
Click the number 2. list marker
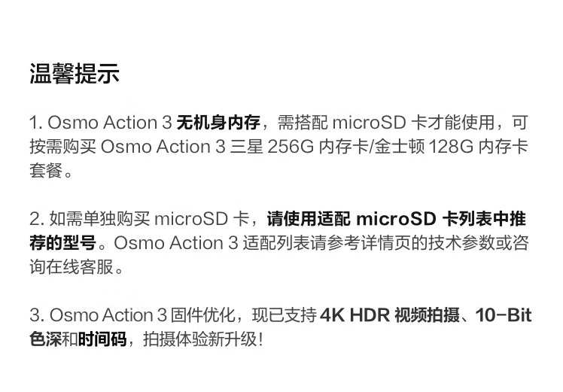(38, 219)
